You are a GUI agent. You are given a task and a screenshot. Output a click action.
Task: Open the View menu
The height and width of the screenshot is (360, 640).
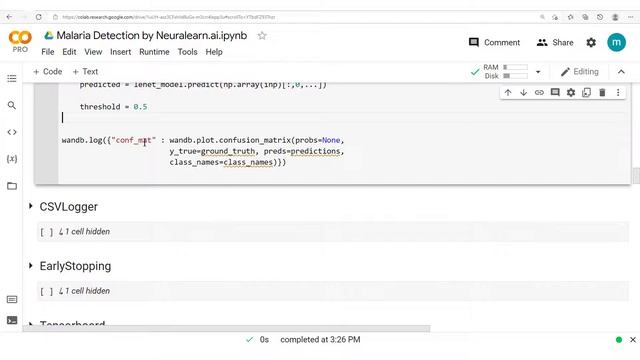click(93, 52)
